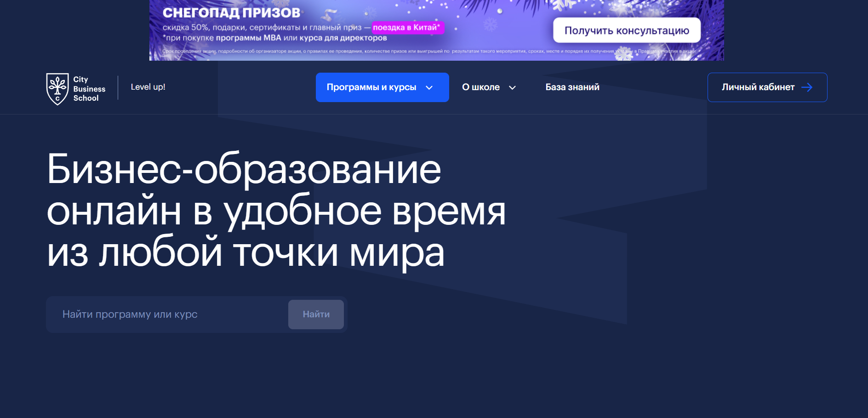Expand the О школе dropdown chevron
Image resolution: width=868 pixels, height=418 pixels.
click(512, 88)
